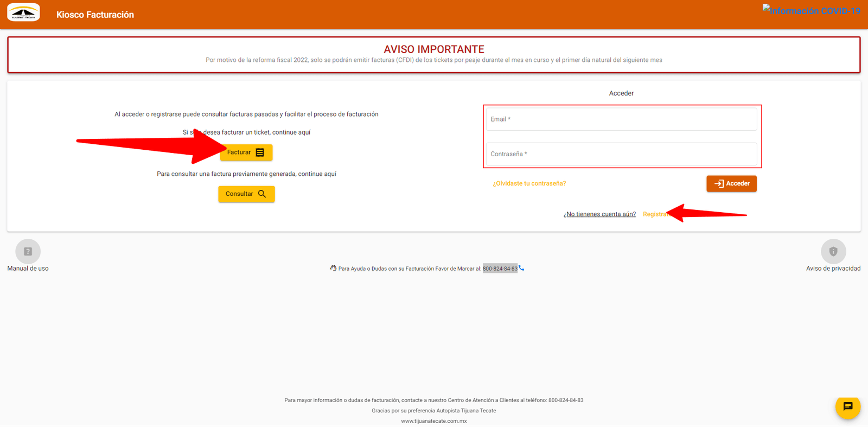This screenshot has width=868, height=427.
Task: Click the yellow Facturar button
Action: (x=246, y=152)
